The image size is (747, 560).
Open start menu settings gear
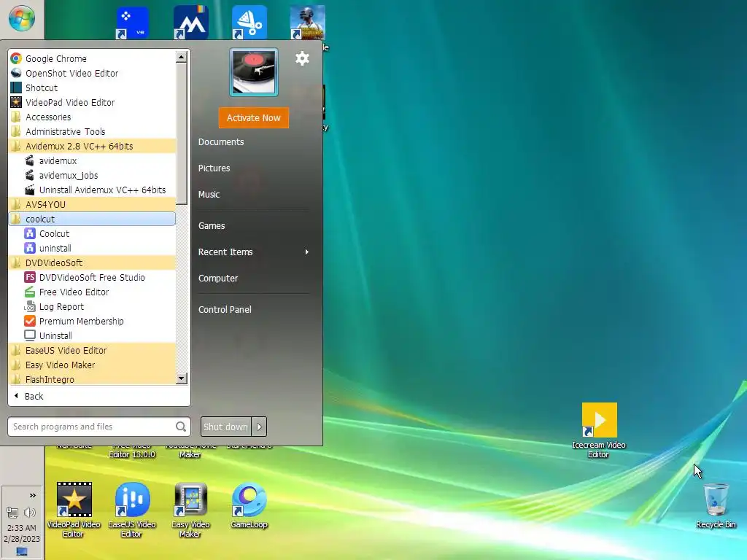[302, 58]
